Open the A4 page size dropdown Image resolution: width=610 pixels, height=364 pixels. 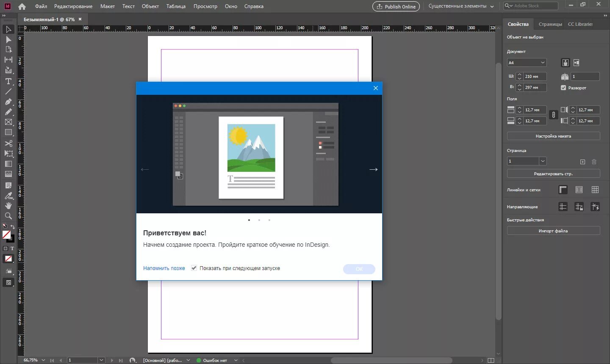(x=527, y=62)
